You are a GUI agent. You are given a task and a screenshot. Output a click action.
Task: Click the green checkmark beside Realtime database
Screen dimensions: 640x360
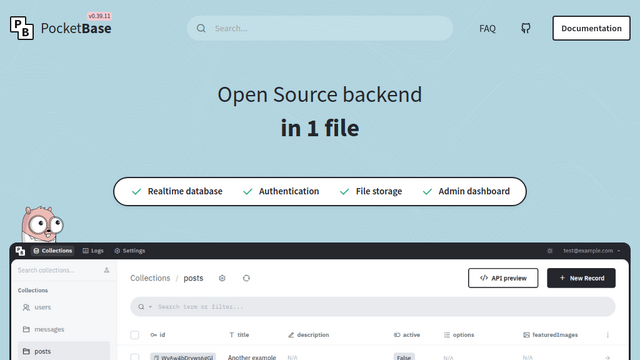click(x=136, y=191)
